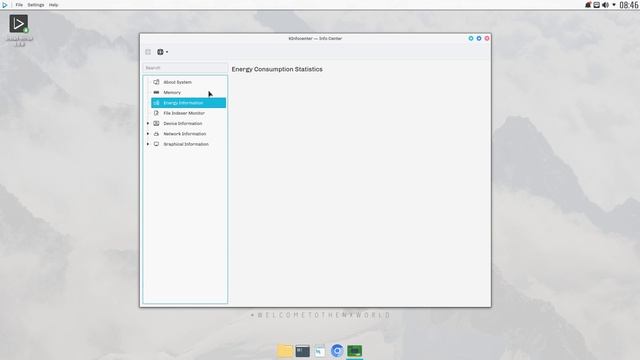Expand the Device Information tree node

point(148,123)
